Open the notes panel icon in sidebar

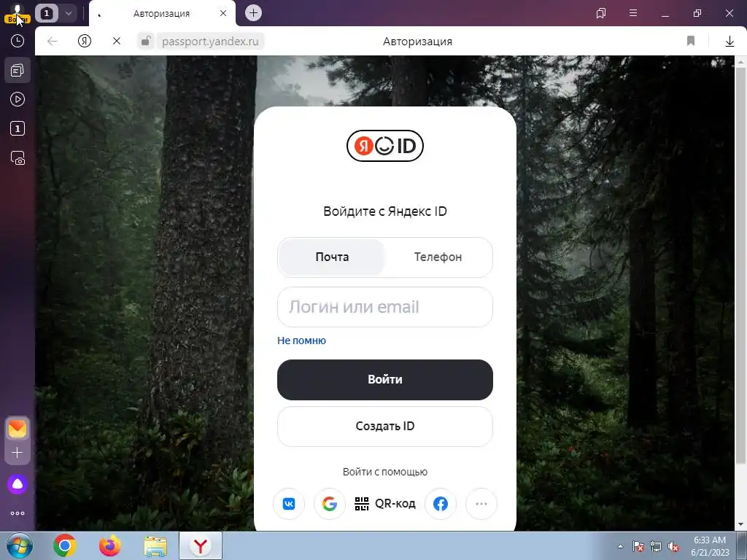pos(18,71)
